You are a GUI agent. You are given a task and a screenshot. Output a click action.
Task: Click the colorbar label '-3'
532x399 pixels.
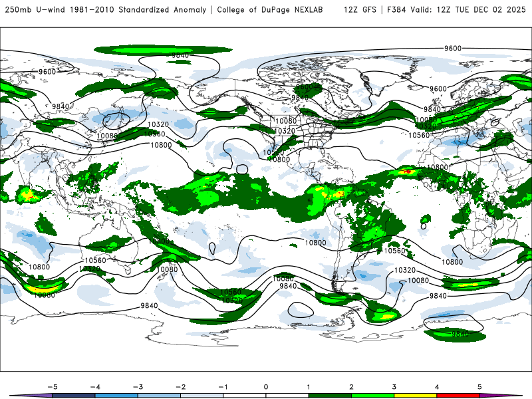tap(138, 387)
